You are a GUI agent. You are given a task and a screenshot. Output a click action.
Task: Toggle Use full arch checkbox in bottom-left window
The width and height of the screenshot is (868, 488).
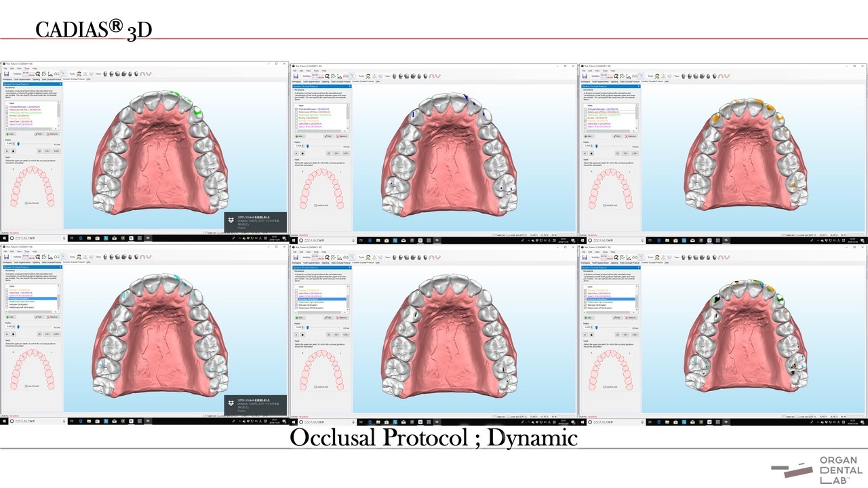pyautogui.click(x=26, y=386)
